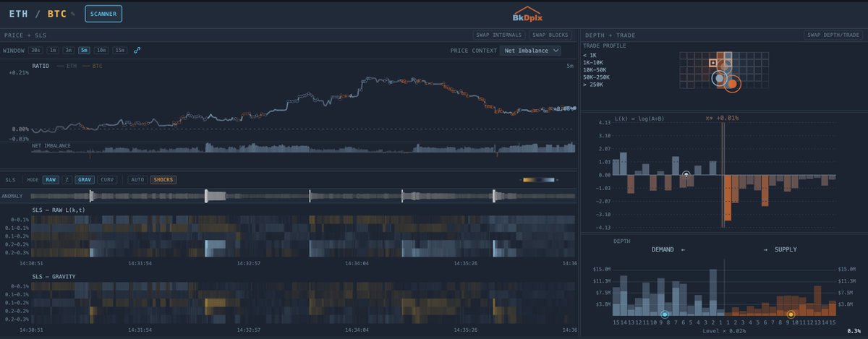Click the 'Level × 0.02%' axis label
Image resolution: width=868 pixels, height=339 pixels.
coord(724,330)
